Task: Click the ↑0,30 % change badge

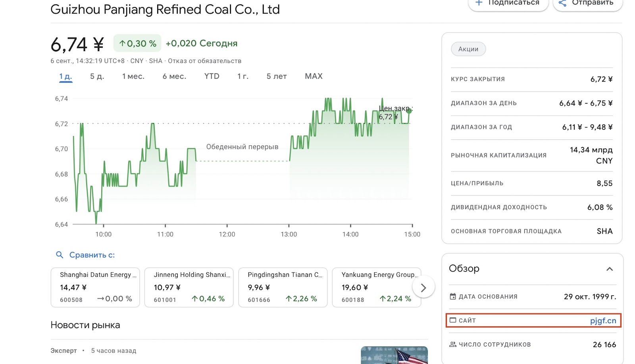Action: (x=137, y=43)
